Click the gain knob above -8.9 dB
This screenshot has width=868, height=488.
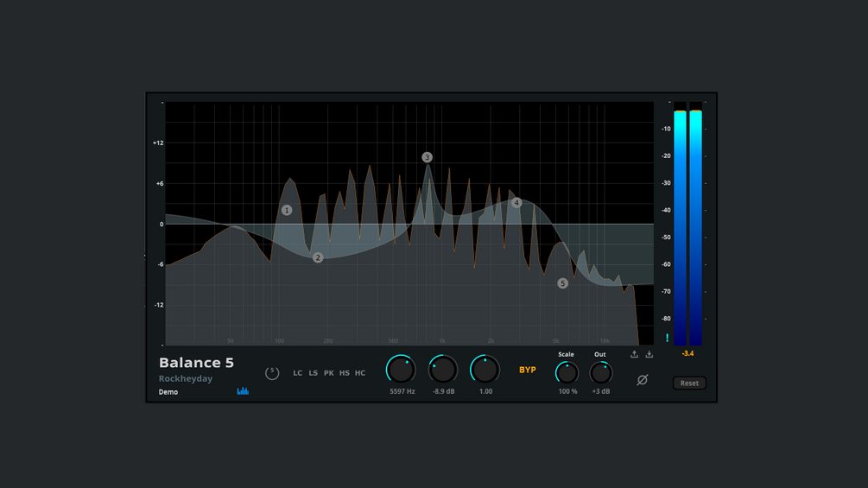[443, 370]
